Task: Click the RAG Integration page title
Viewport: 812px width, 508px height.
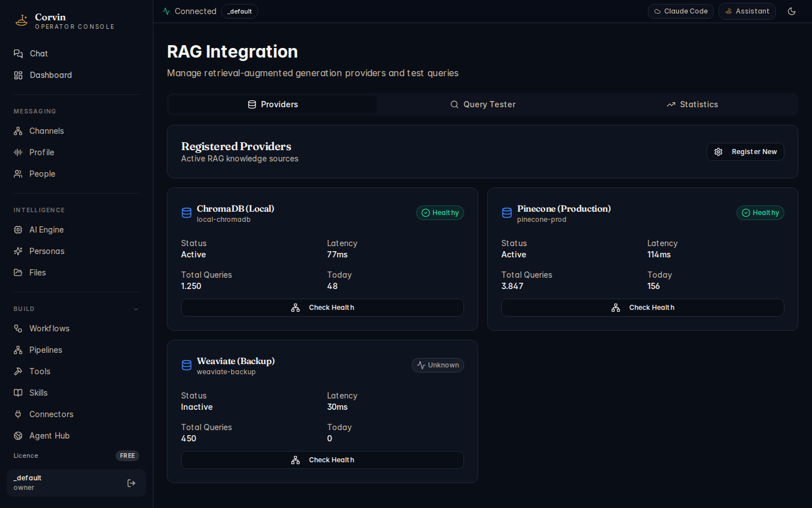Action: coord(232,51)
